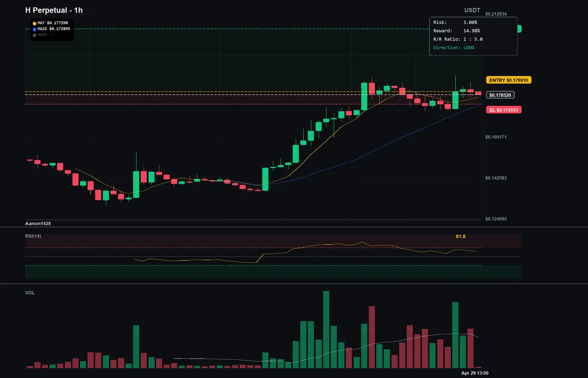Select the MA7 $0.177390 legend value
The width and height of the screenshot is (588, 378).
pos(52,23)
